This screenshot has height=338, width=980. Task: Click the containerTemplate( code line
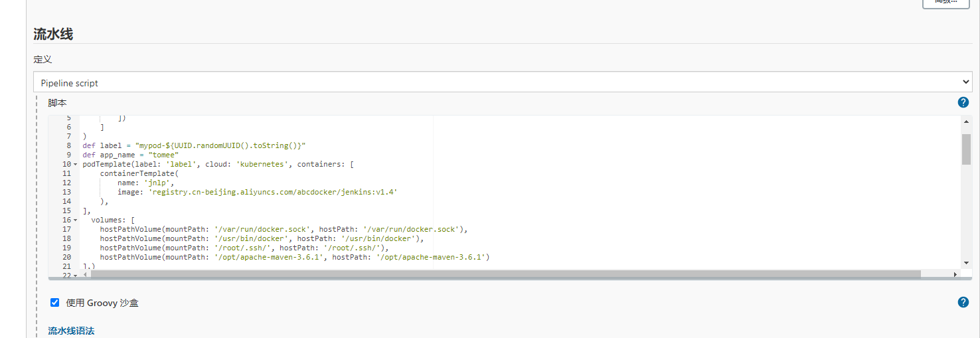point(139,173)
